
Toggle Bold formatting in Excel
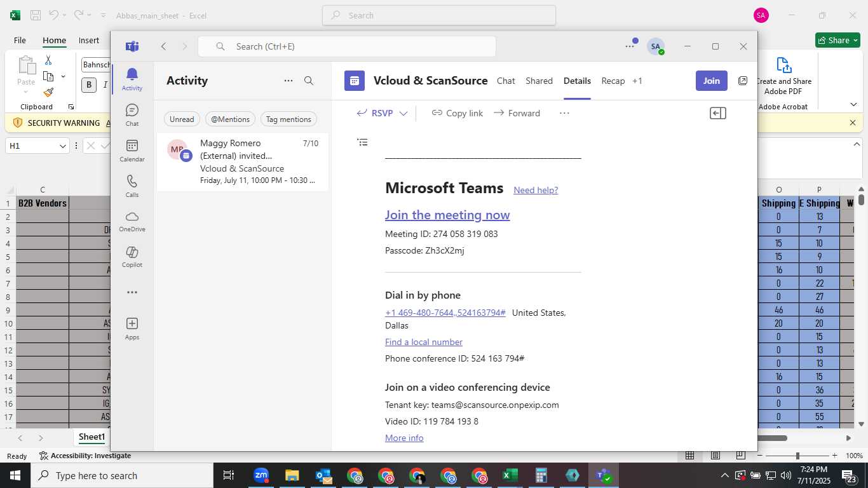click(88, 85)
